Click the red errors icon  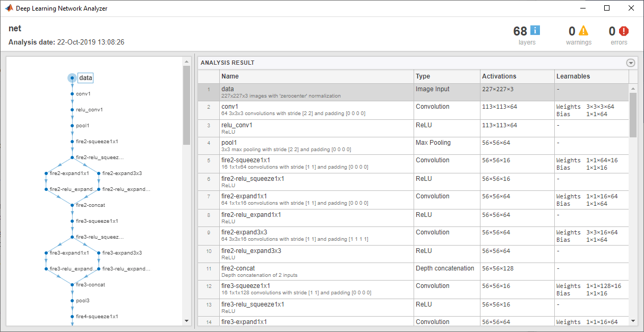(x=623, y=31)
